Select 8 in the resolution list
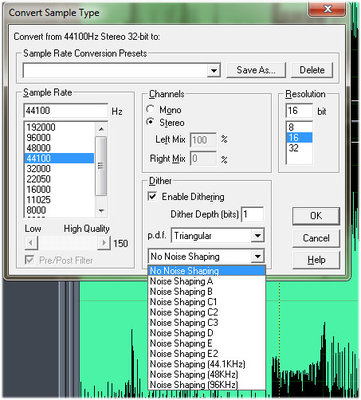Screen dimensions: 361x400 (x=299, y=127)
